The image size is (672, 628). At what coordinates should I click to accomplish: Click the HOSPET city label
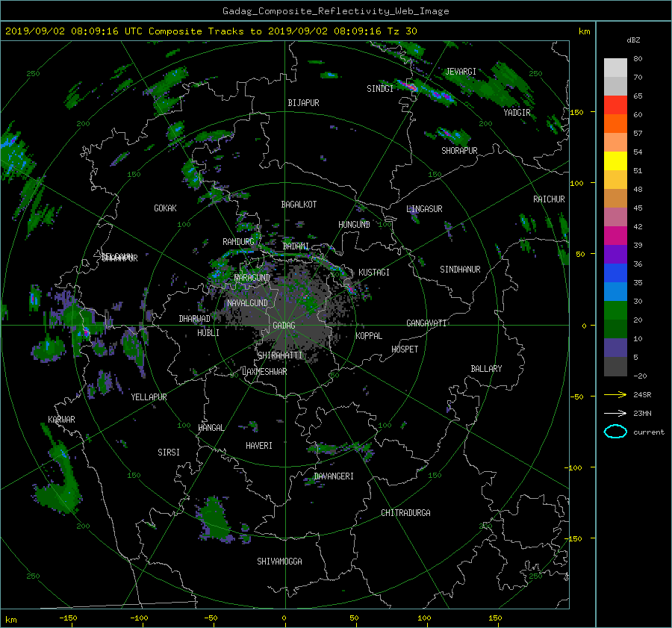pyautogui.click(x=405, y=349)
